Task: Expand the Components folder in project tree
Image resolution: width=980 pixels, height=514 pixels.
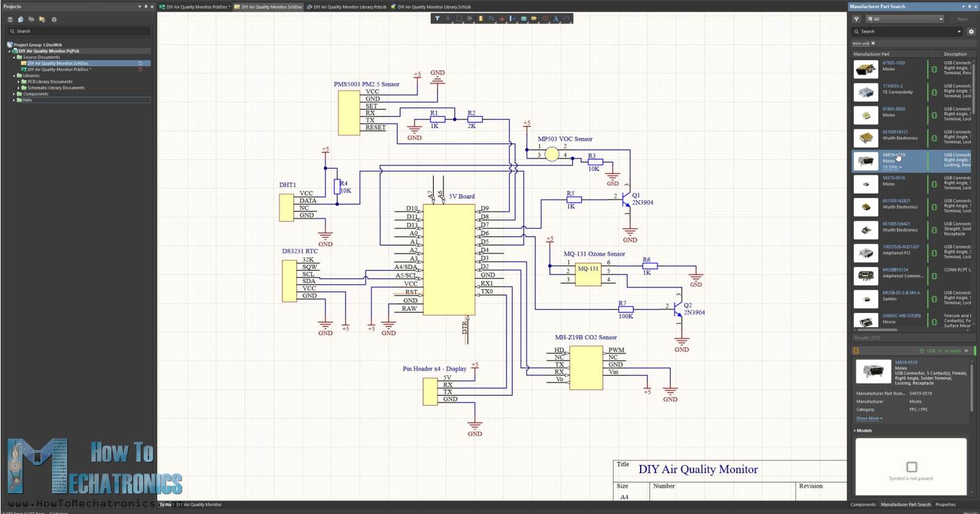Action: 14,94
